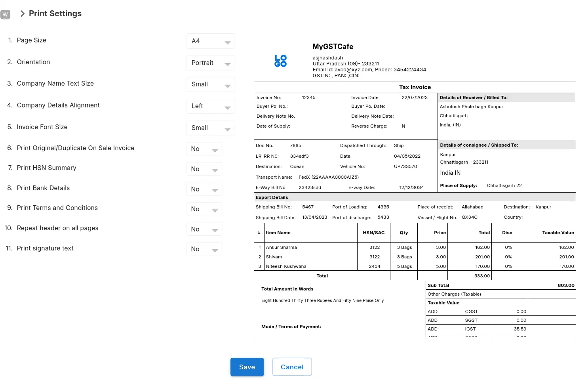Click the MyGSTCafe company name in preview
Screen dimensions: 588x384
click(x=333, y=46)
